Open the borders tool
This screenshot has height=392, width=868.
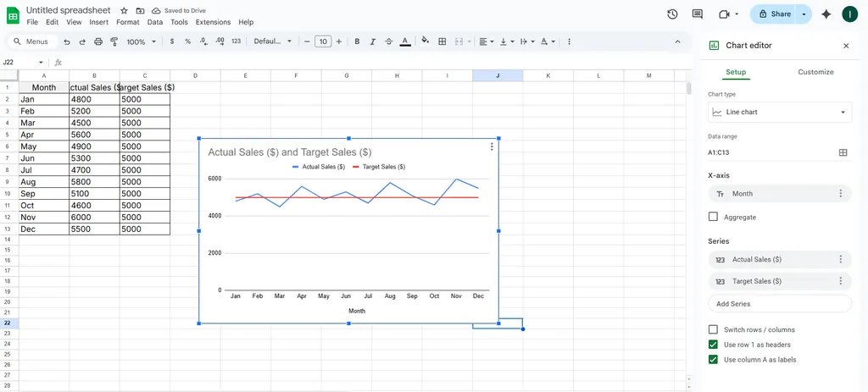[442, 41]
